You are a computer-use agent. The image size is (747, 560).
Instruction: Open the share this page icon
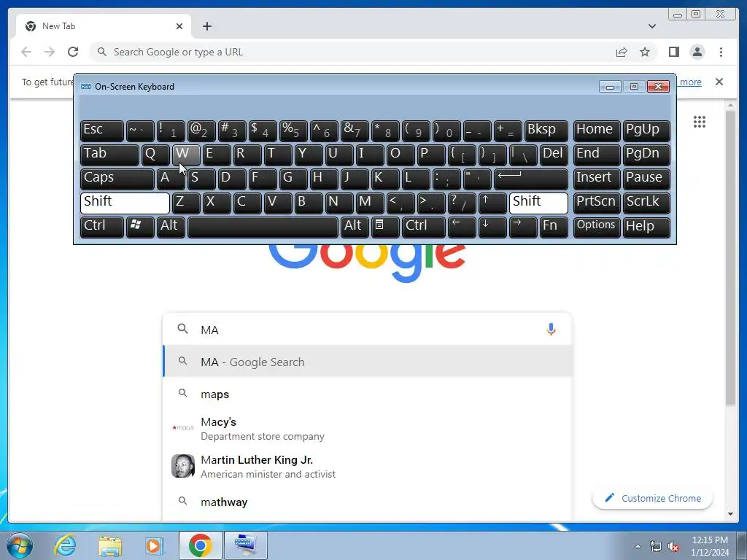(622, 52)
